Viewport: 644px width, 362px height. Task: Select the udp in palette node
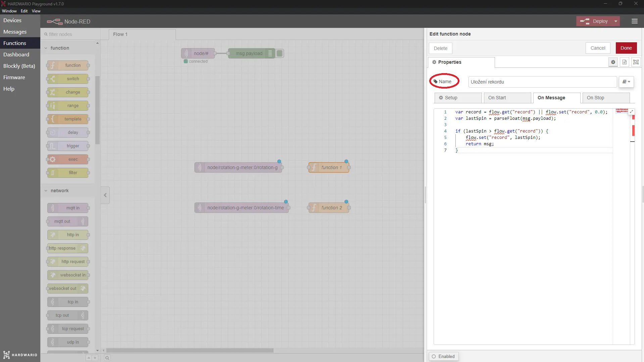tap(68, 342)
